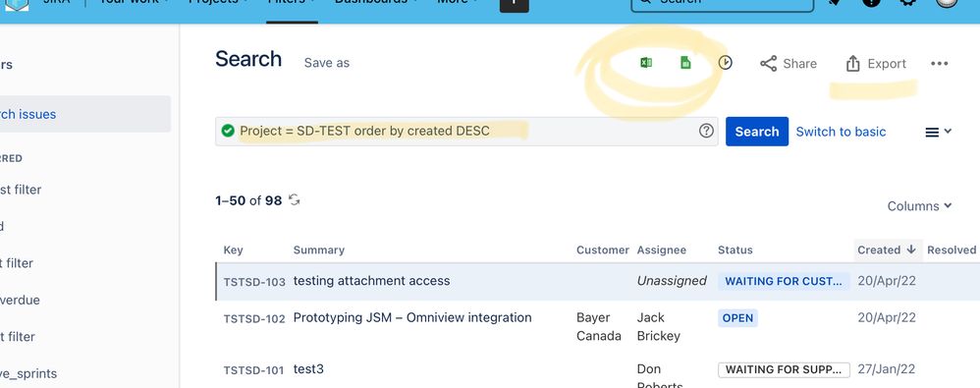Open issue TSTSD-102 key link

[254, 318]
